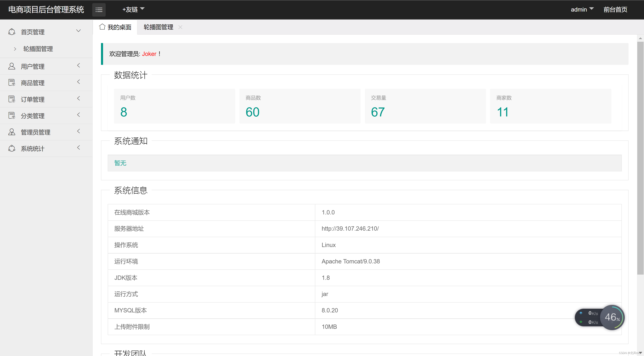The width and height of the screenshot is (644, 356).
Task: Open the 用户数 statistic card
Action: [x=174, y=106]
